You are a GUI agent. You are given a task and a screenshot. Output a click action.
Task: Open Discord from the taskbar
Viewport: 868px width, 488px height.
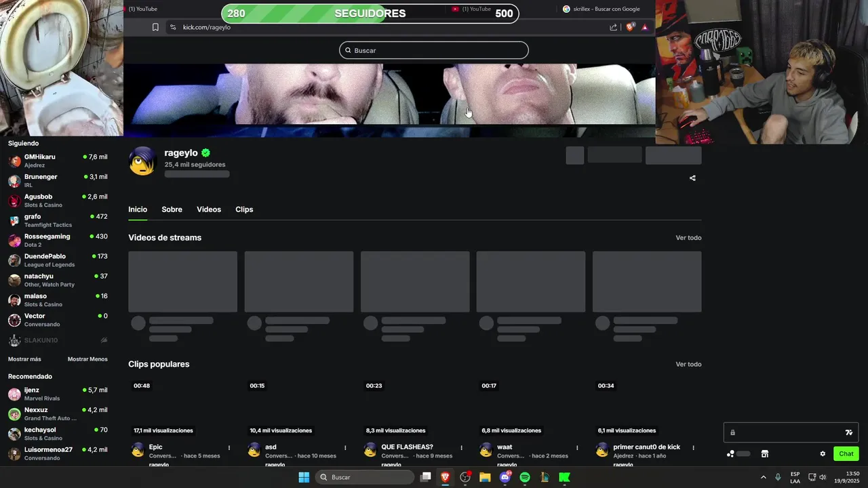coord(505,477)
